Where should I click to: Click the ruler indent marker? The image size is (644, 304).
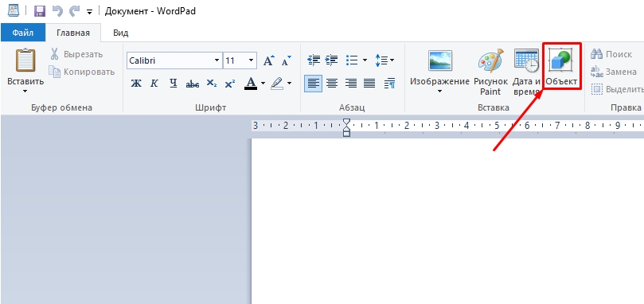[x=347, y=128]
